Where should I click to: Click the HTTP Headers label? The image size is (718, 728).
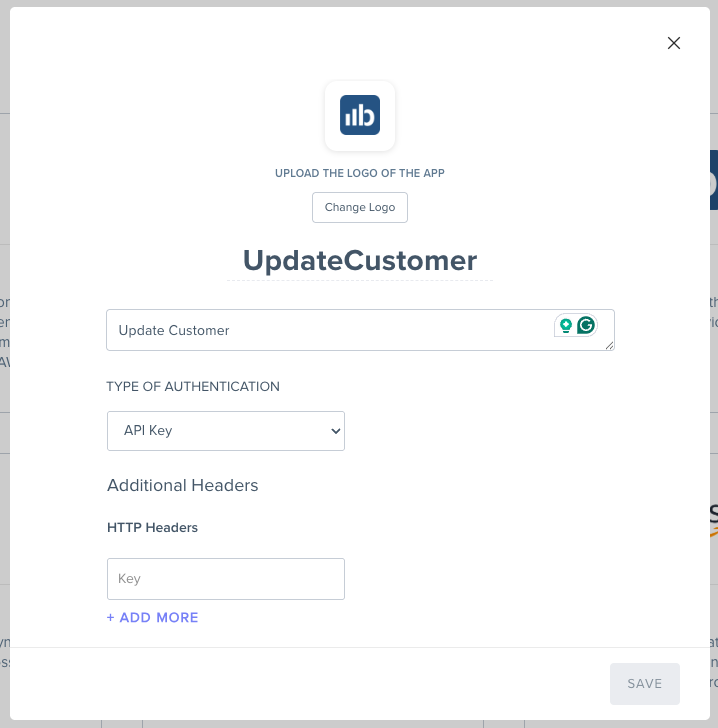[152, 528]
